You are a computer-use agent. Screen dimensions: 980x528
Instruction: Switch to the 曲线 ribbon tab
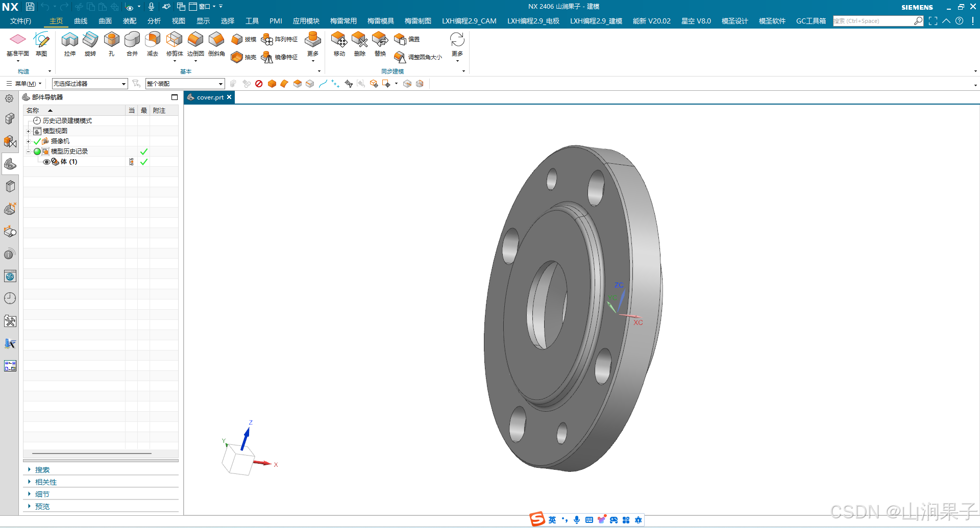coord(81,21)
